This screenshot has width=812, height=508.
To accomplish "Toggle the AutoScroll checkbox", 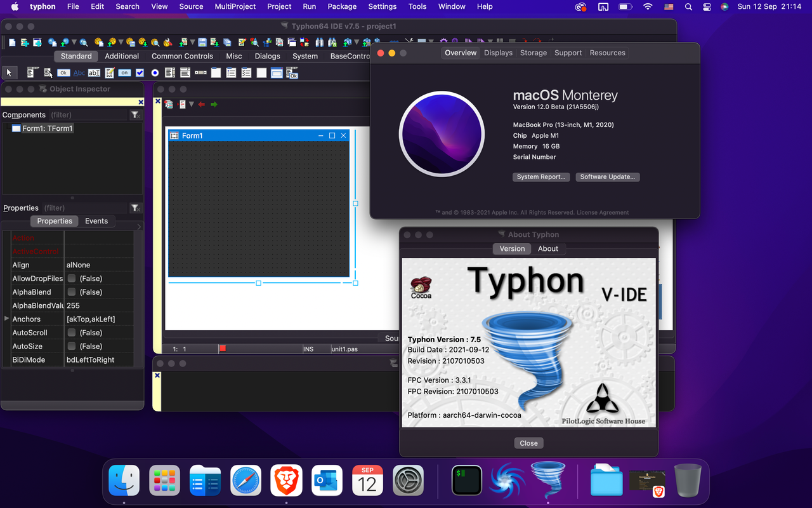I will 72,333.
